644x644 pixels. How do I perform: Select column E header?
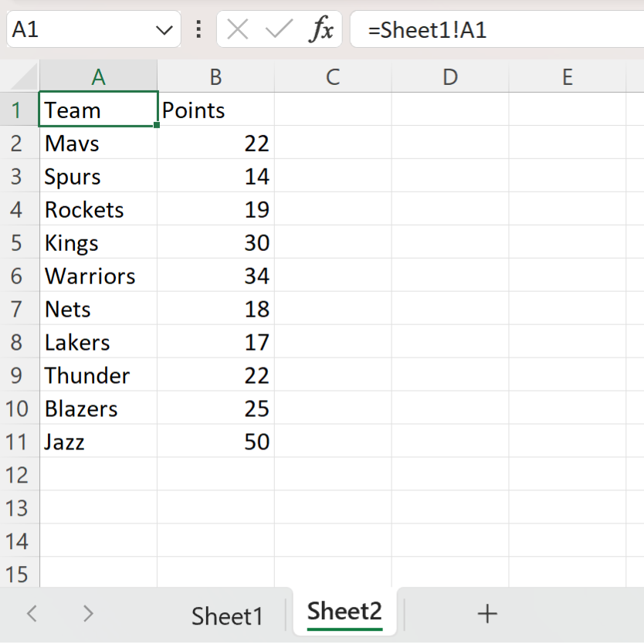568,76
